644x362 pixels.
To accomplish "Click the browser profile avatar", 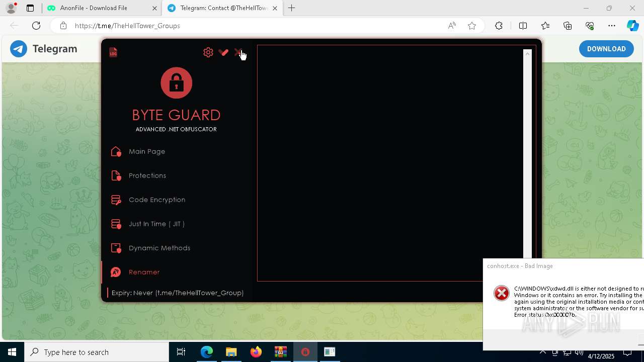I will coord(11,8).
